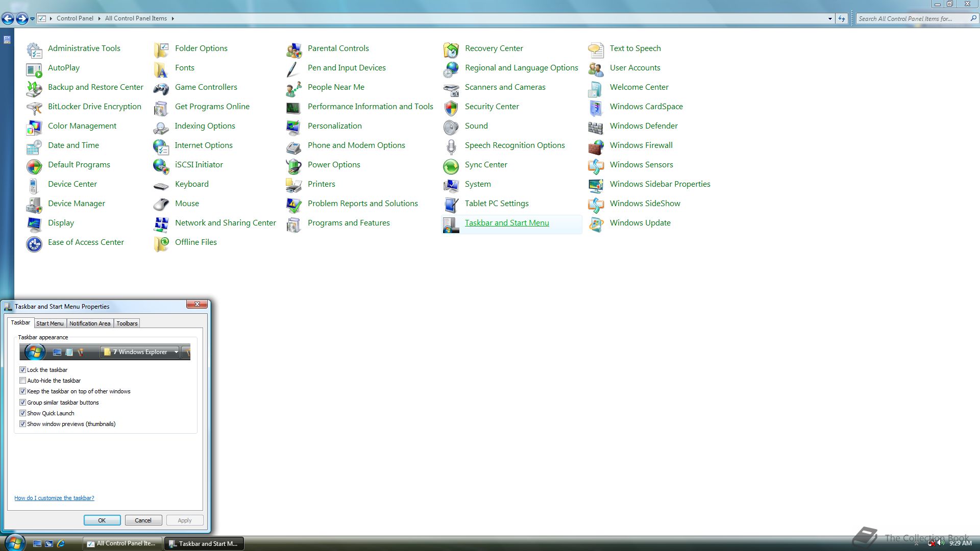Open How do I customize the taskbar link
The width and height of the screenshot is (980, 551).
point(54,498)
